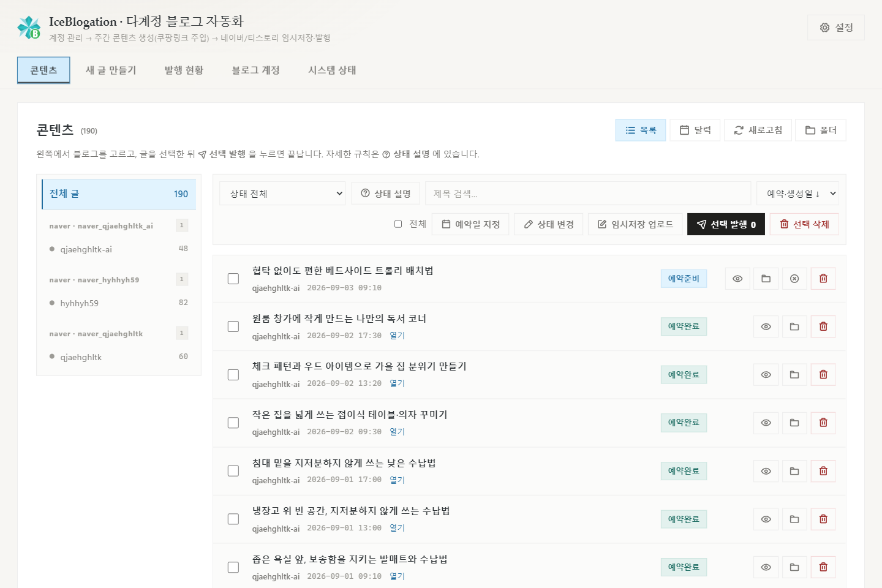Preview eye icon on 체크 패턴과 우드 아이템 row
This screenshot has width=882, height=588.
point(766,375)
